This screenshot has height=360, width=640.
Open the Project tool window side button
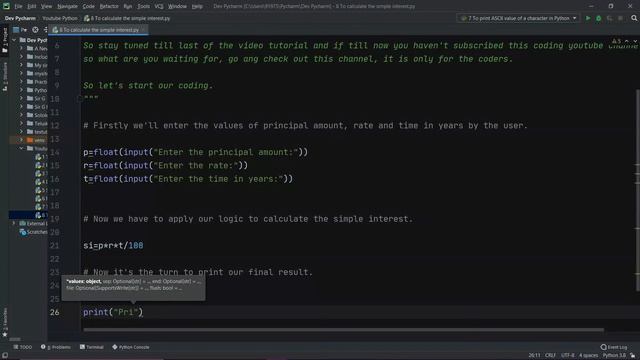click(5, 40)
